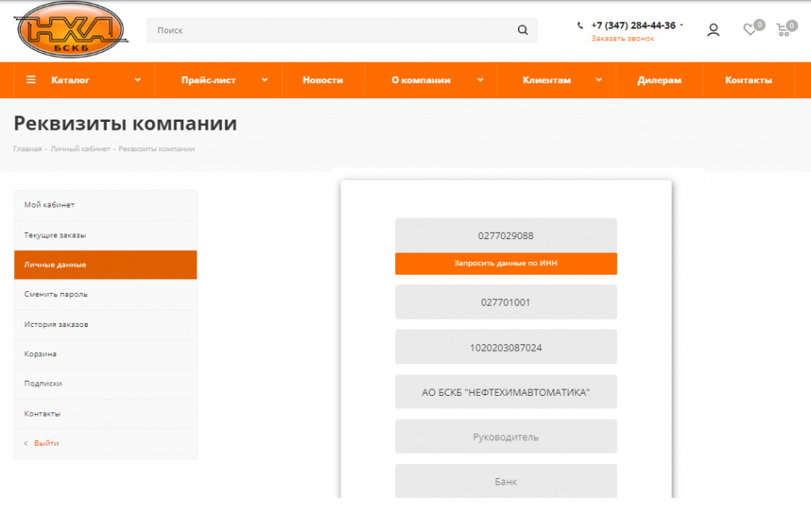Click the Заказать звонок link

click(x=623, y=39)
